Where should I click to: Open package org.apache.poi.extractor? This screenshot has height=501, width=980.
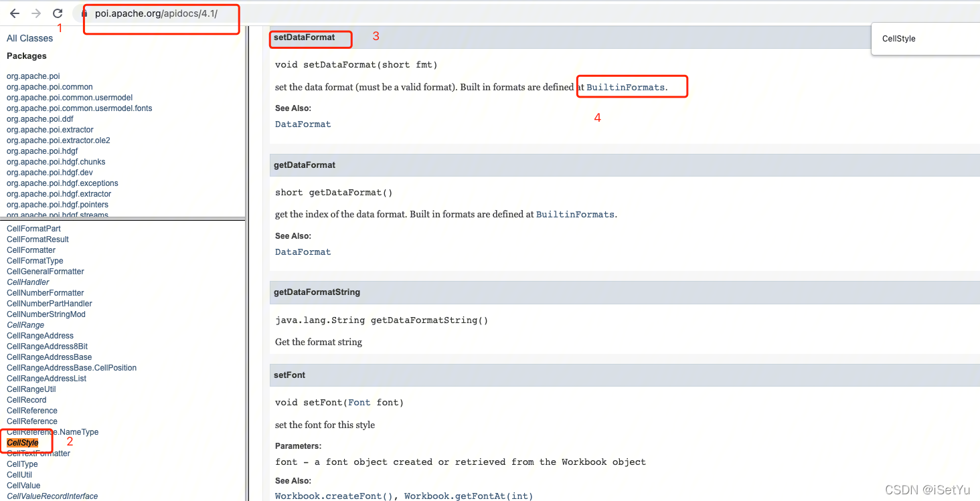click(x=50, y=130)
